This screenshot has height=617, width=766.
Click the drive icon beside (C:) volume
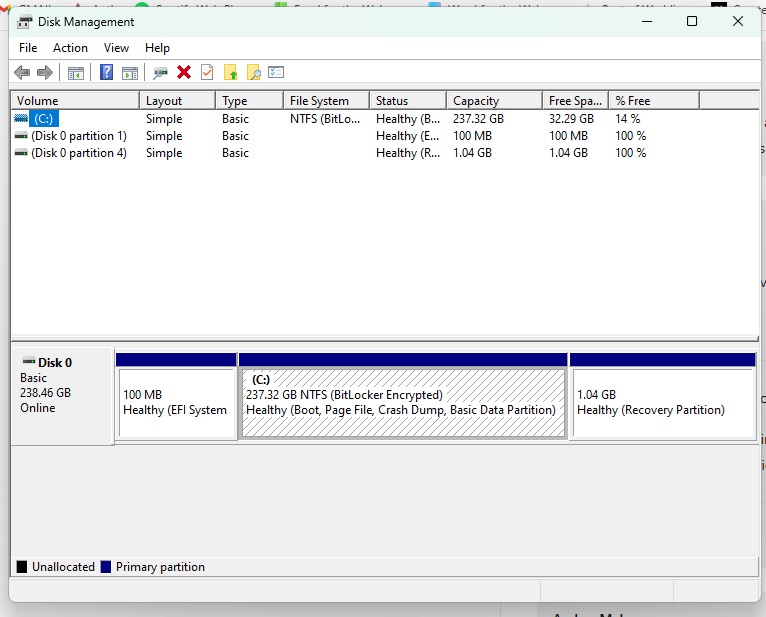coord(21,118)
